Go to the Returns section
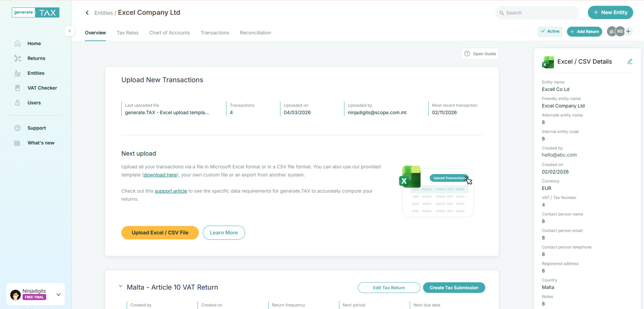The height and width of the screenshot is (309, 644). tap(36, 58)
